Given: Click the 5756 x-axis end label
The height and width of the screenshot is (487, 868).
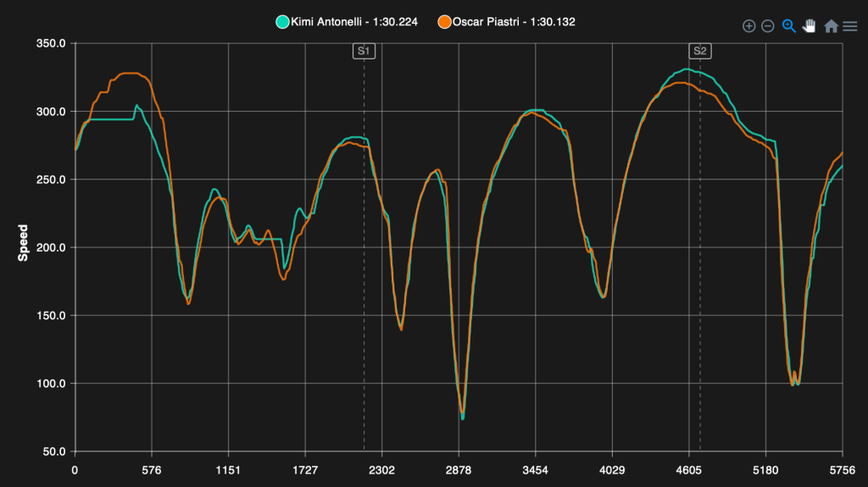Looking at the screenshot, I should click(842, 470).
